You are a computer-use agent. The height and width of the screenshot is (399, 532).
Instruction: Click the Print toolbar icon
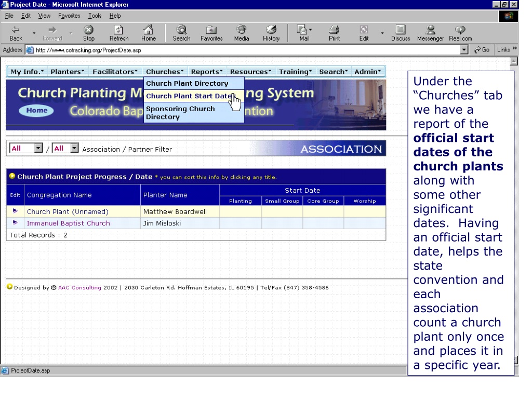tap(334, 30)
